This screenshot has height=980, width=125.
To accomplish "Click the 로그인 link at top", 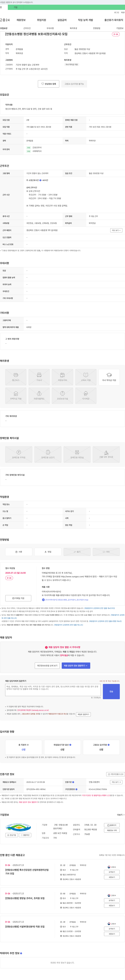I will click(x=117, y=13).
